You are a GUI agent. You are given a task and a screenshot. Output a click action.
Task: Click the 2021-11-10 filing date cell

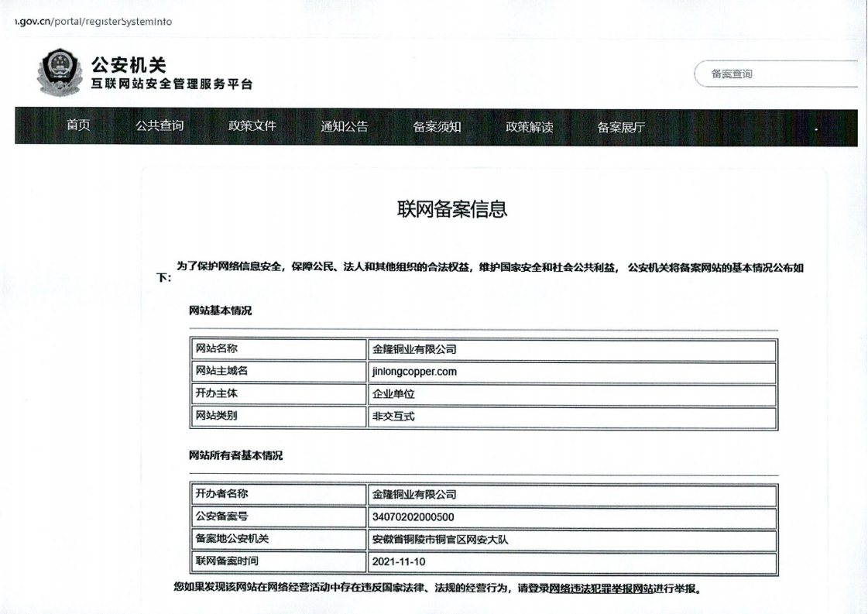coord(398,561)
